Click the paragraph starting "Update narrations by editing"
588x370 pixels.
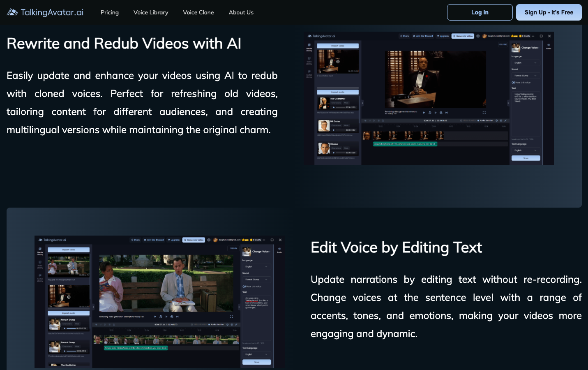click(x=446, y=307)
